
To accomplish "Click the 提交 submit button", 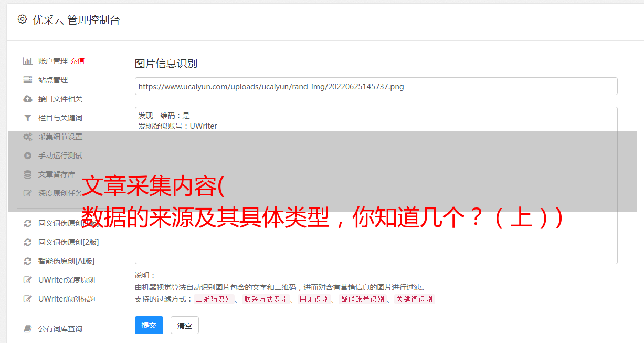I will click(x=149, y=325).
